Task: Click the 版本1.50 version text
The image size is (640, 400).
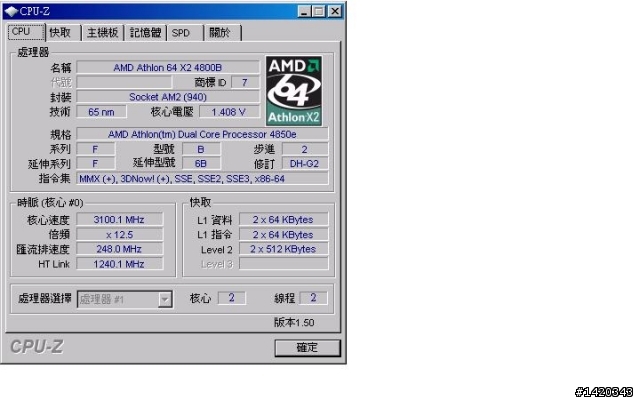Action: pos(294,323)
